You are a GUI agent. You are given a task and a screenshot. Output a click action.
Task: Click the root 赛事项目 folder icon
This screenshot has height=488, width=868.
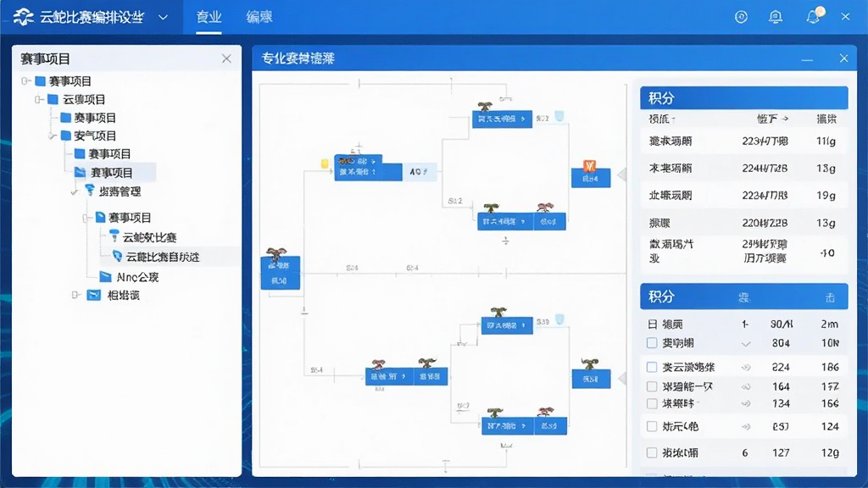(x=40, y=81)
